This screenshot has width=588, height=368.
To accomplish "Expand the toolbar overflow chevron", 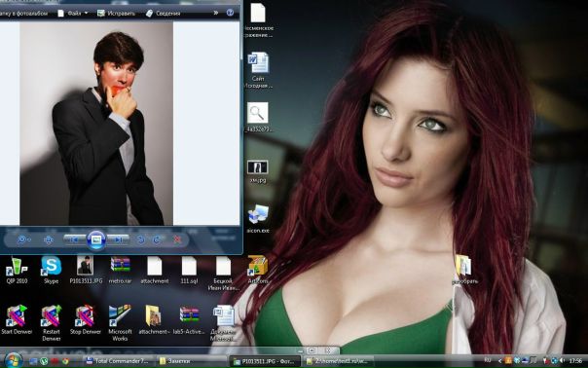I will point(215,13).
